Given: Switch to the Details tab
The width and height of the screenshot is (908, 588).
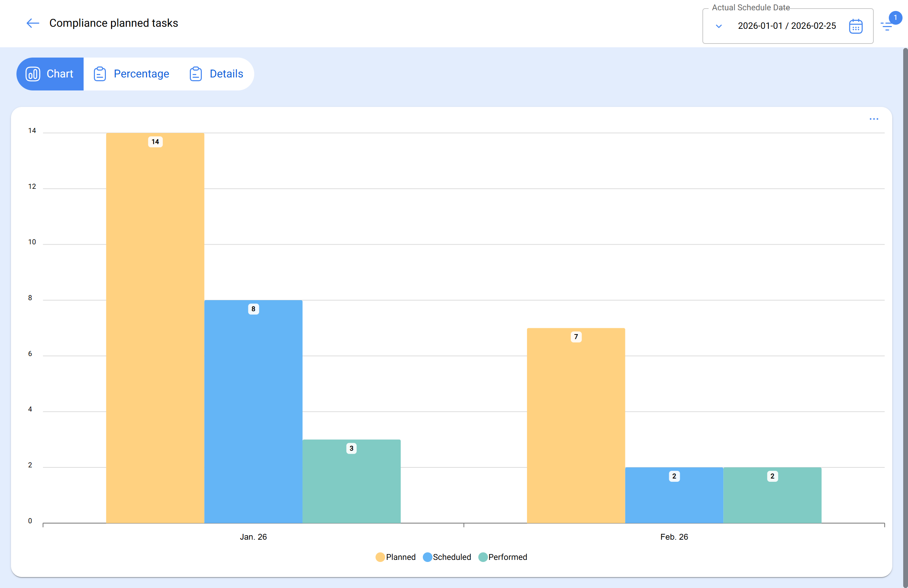Looking at the screenshot, I should [226, 74].
